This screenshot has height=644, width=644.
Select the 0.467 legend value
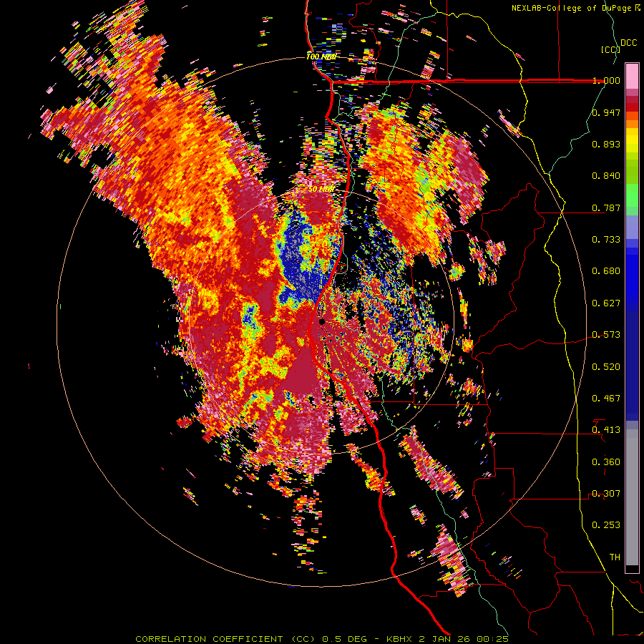tap(606, 399)
